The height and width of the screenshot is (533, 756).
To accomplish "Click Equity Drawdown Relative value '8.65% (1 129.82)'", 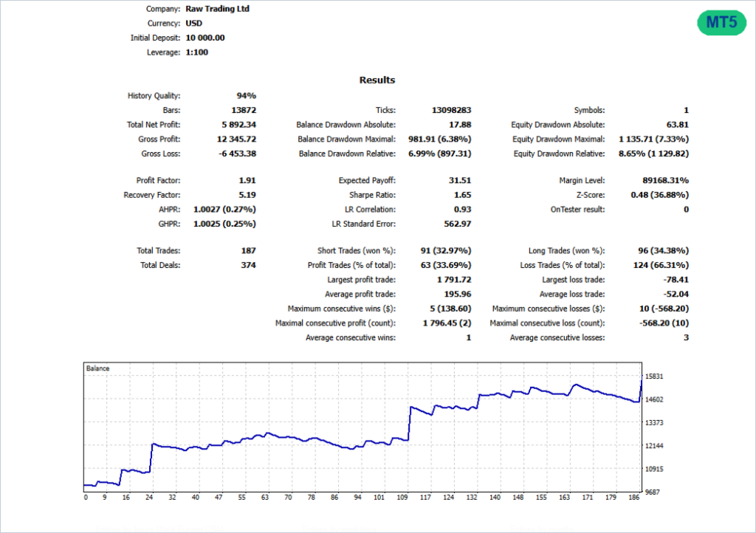I will pos(654,154).
